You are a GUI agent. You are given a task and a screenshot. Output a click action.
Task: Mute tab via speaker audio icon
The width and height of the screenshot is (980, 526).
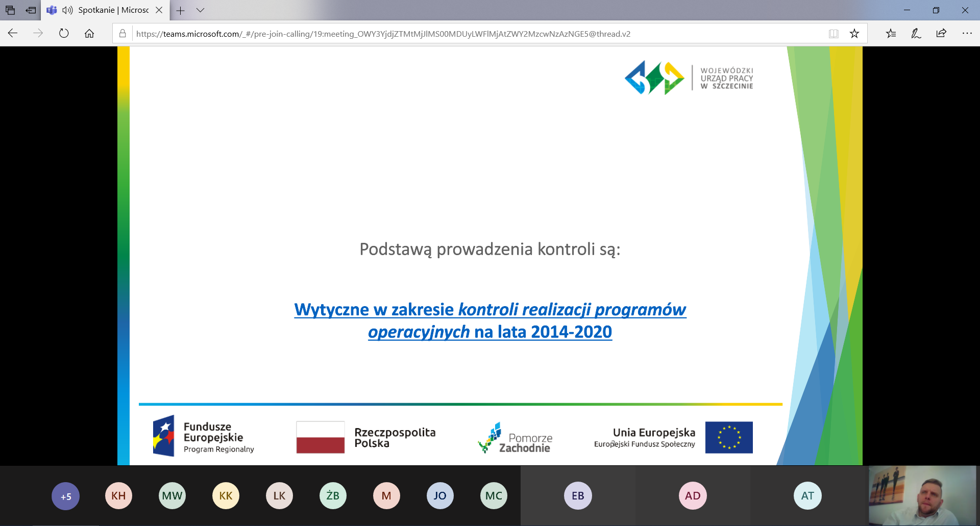coord(67,10)
